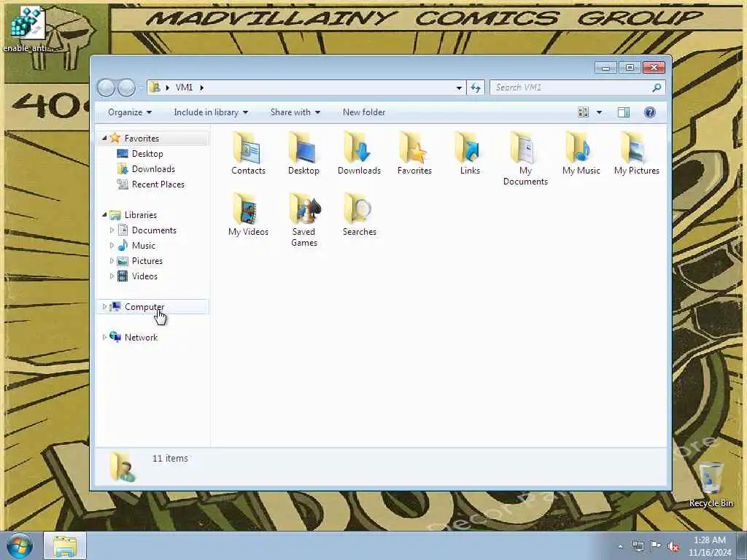Click the Forward navigation button
This screenshot has height=560, width=747.
(126, 87)
